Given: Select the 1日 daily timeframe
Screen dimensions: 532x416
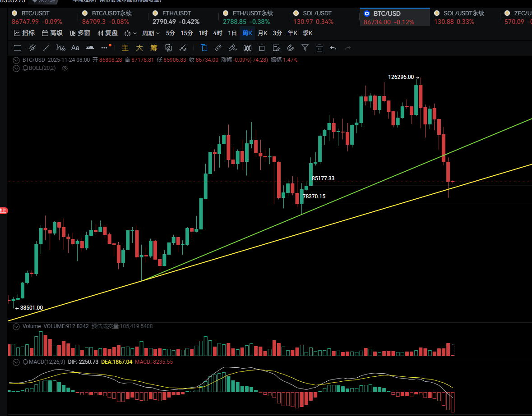Looking at the screenshot, I should click(232, 33).
